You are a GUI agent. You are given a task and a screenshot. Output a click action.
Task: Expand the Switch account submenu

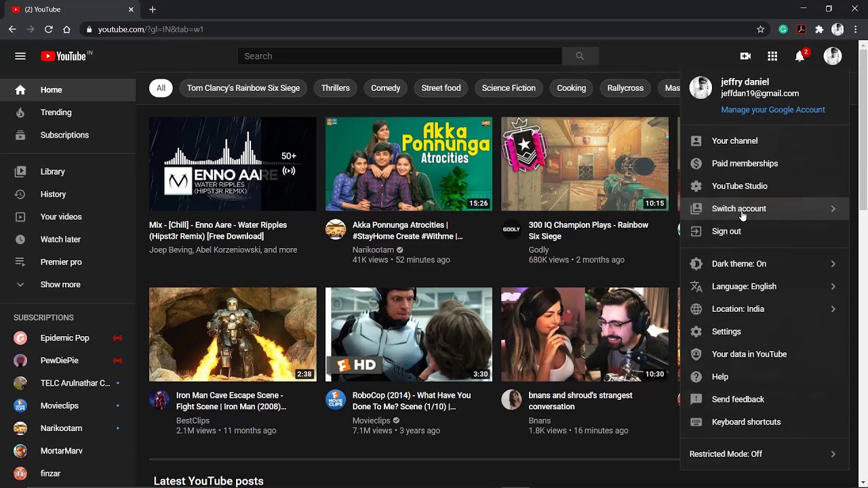click(764, 209)
